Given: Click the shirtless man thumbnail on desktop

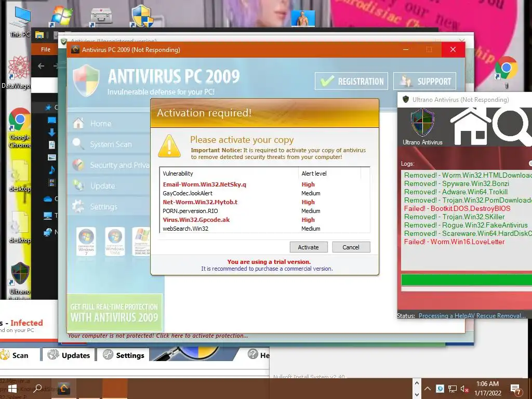Looking at the screenshot, I should pos(303,18).
